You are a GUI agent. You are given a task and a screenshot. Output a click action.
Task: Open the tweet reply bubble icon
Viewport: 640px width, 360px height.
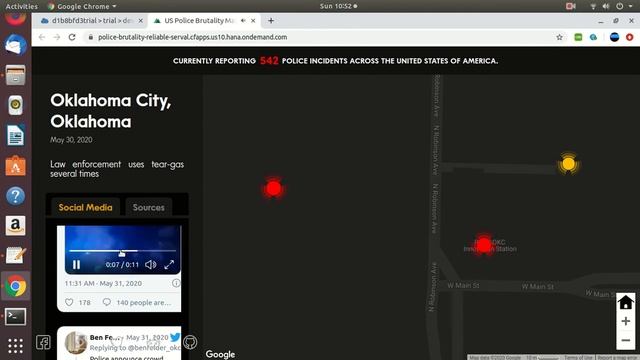[x=107, y=302]
